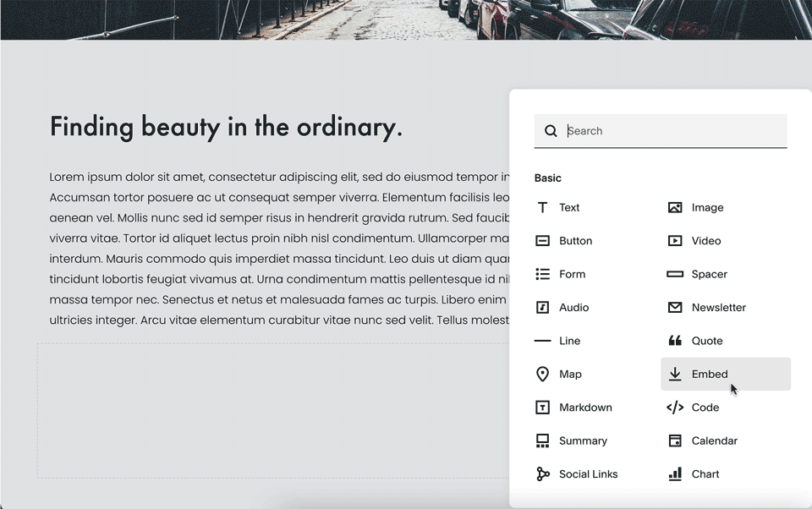Click the Line block icon
812x509 pixels.
click(542, 341)
